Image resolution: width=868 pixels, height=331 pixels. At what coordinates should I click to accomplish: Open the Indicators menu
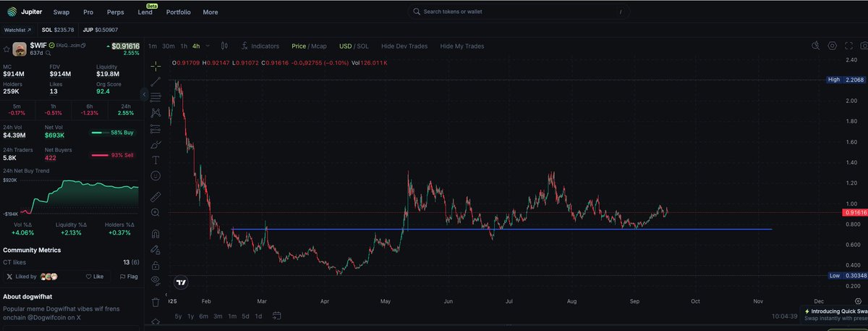tap(260, 46)
